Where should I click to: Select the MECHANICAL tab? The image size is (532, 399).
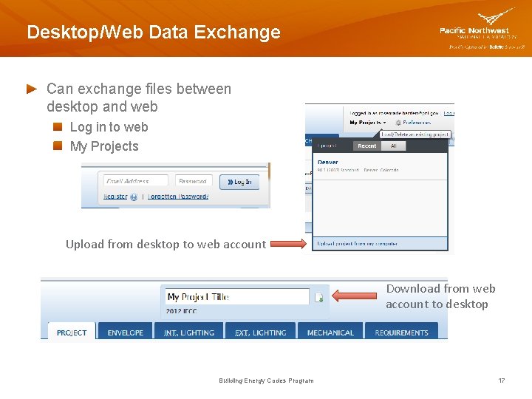point(330,331)
